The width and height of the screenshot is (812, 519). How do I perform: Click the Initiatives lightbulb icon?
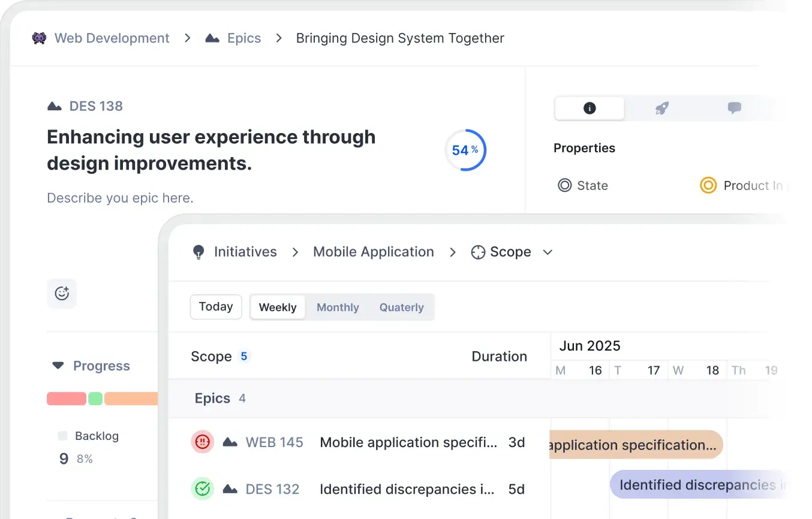pyautogui.click(x=199, y=252)
